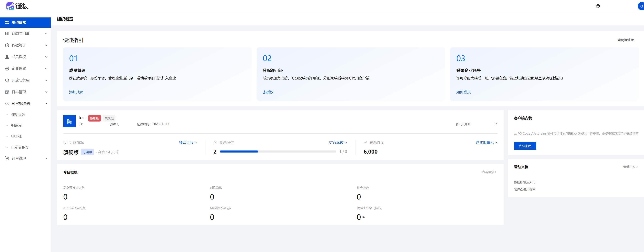Click the help question mark icon
Screen dimensions: 644x252
[x=598, y=6]
